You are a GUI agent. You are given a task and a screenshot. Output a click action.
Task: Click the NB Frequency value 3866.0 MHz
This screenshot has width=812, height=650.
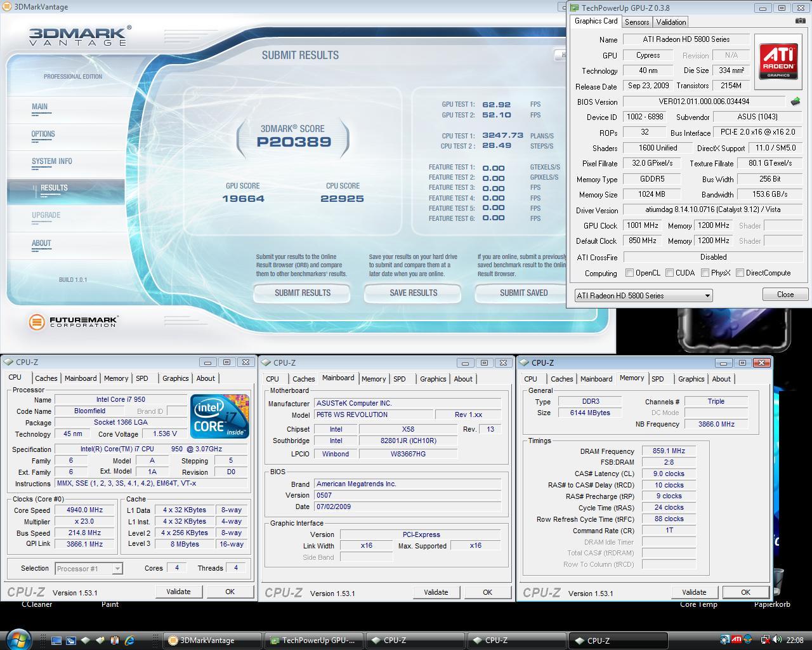(716, 424)
